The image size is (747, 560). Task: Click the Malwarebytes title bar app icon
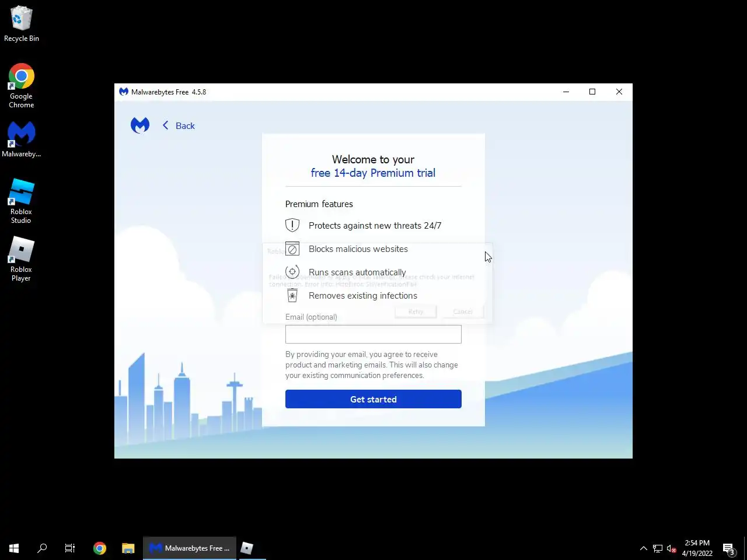[x=124, y=92]
